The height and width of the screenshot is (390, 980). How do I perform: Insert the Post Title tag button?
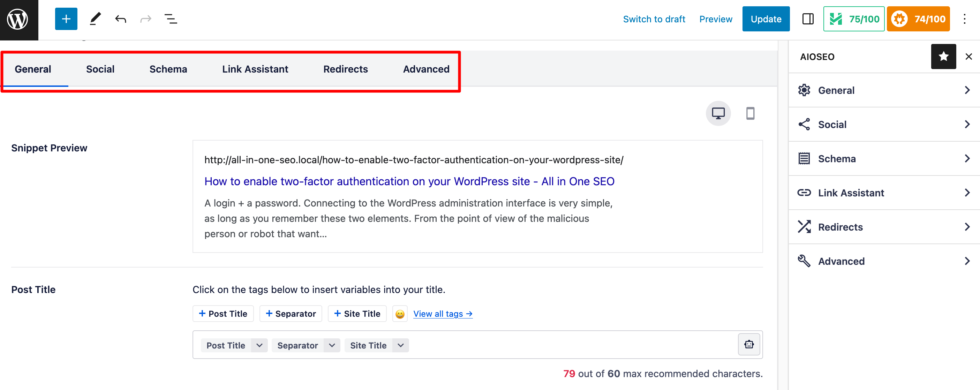(x=223, y=314)
